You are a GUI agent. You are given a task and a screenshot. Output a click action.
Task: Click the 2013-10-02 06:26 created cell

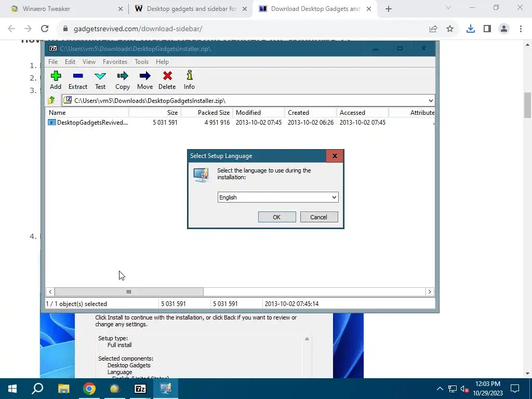click(x=311, y=123)
